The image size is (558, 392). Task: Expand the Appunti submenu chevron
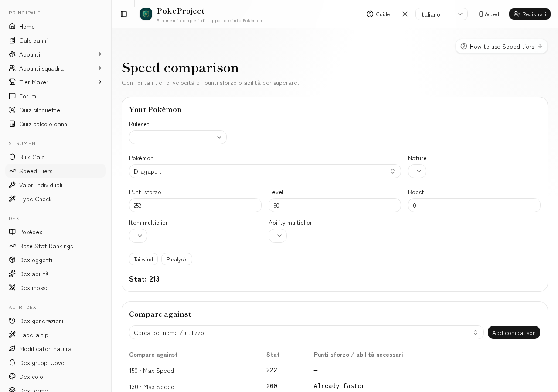click(x=100, y=54)
